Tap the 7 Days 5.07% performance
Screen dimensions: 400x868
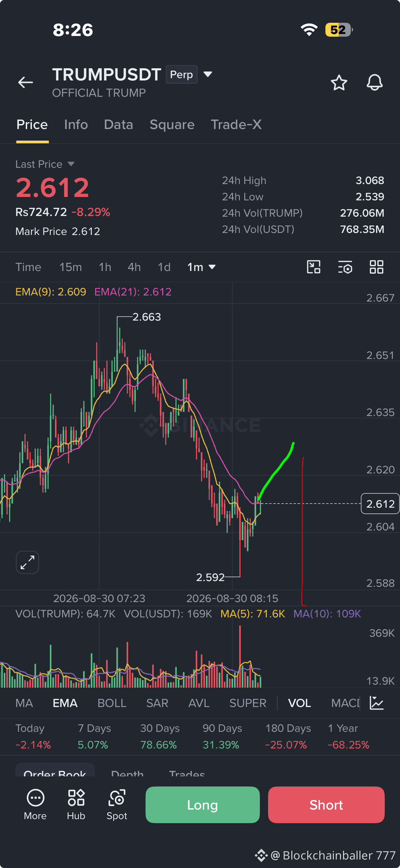(x=94, y=737)
